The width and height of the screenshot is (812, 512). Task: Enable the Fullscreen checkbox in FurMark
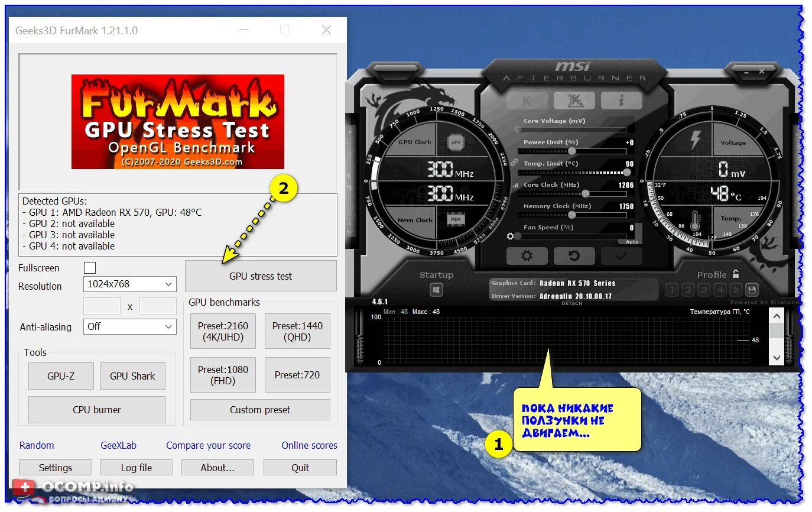click(x=90, y=268)
